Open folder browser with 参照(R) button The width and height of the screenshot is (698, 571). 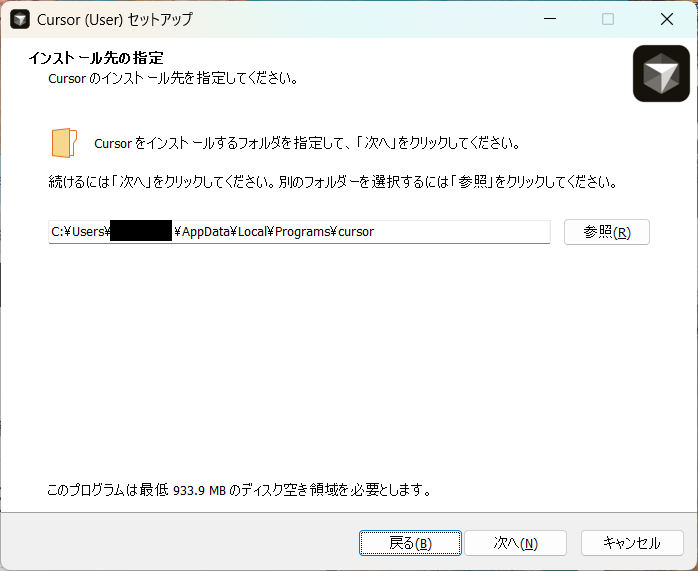(x=606, y=232)
